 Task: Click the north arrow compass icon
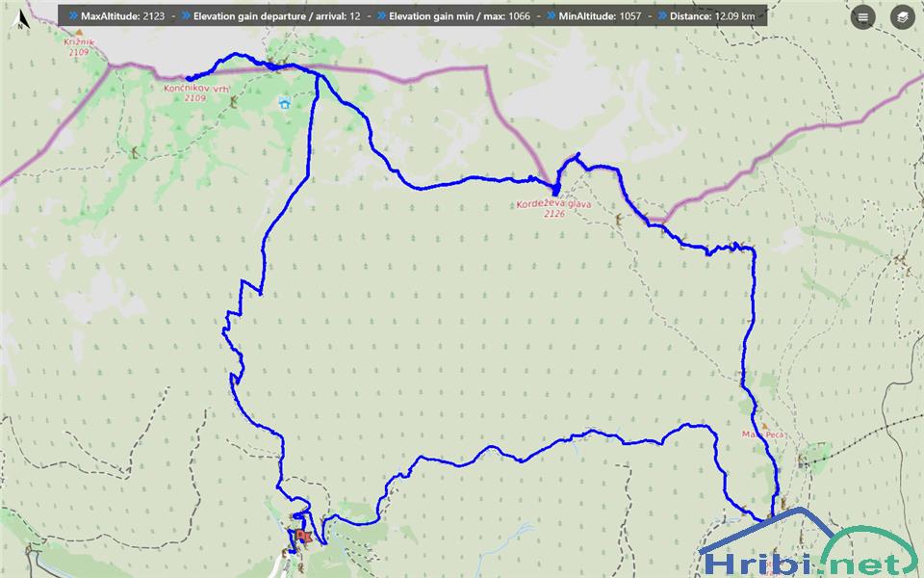(19, 17)
